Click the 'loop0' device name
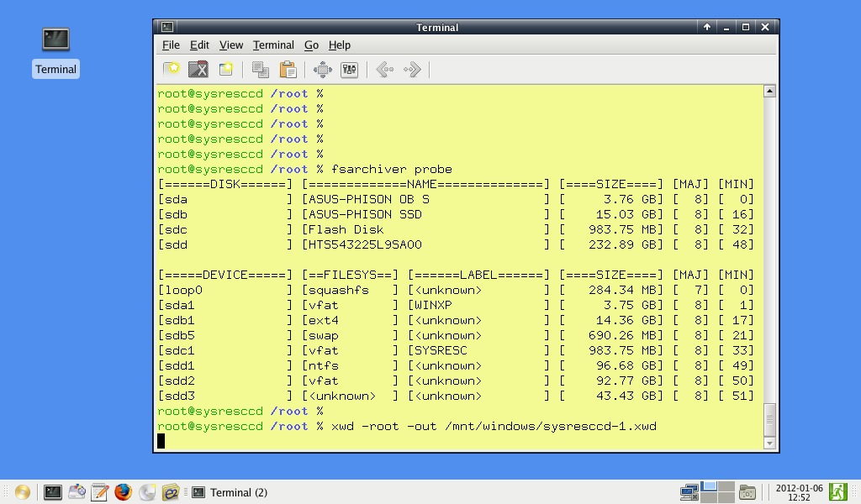 (x=183, y=290)
